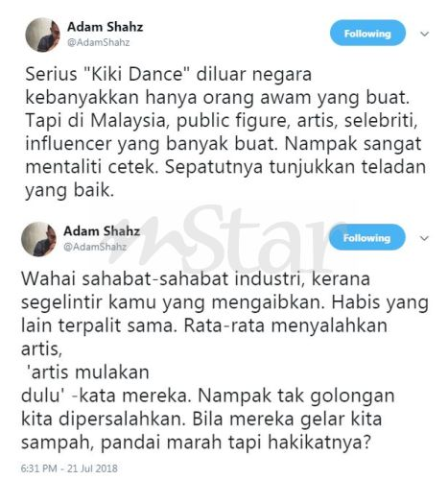Viewport: 448px width, 480px height.
Task: Open the @AdamShahz handle in the first tweet
Action: pos(99,42)
